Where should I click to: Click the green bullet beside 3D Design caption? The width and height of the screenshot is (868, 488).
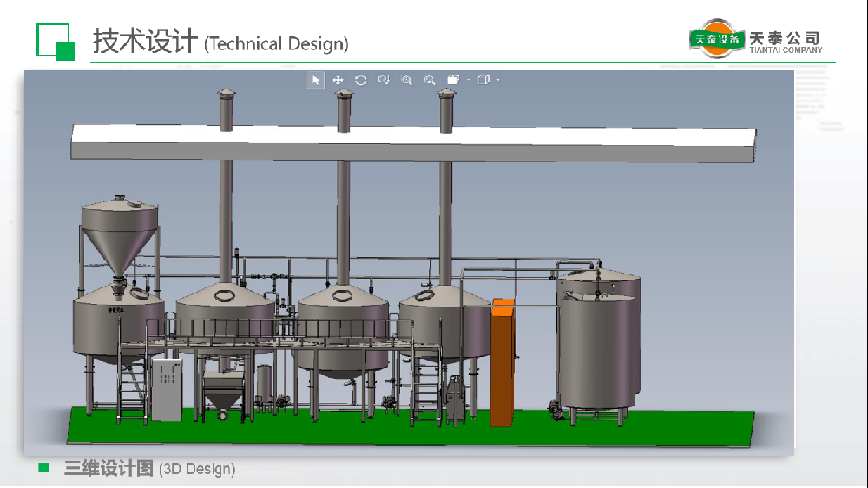click(x=43, y=469)
